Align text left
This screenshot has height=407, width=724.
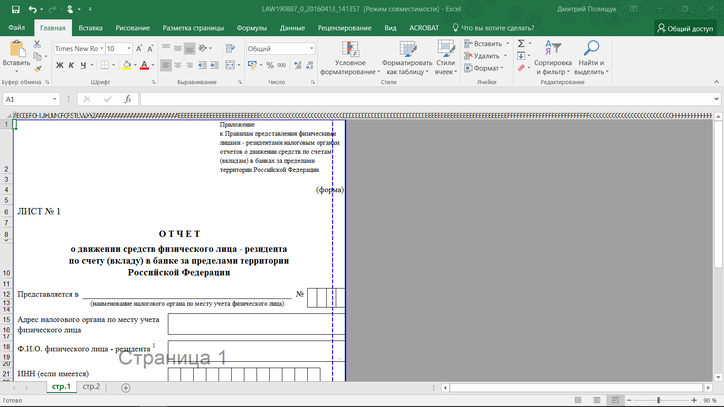coord(166,65)
